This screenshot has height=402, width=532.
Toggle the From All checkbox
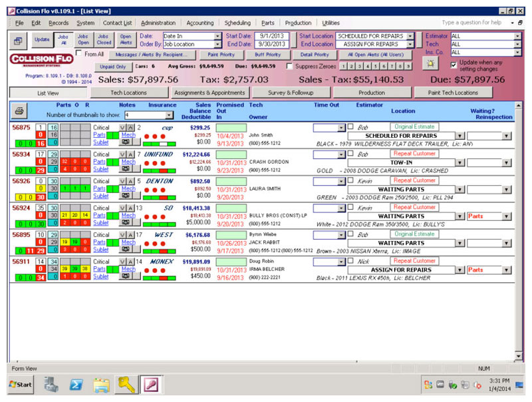(78, 53)
